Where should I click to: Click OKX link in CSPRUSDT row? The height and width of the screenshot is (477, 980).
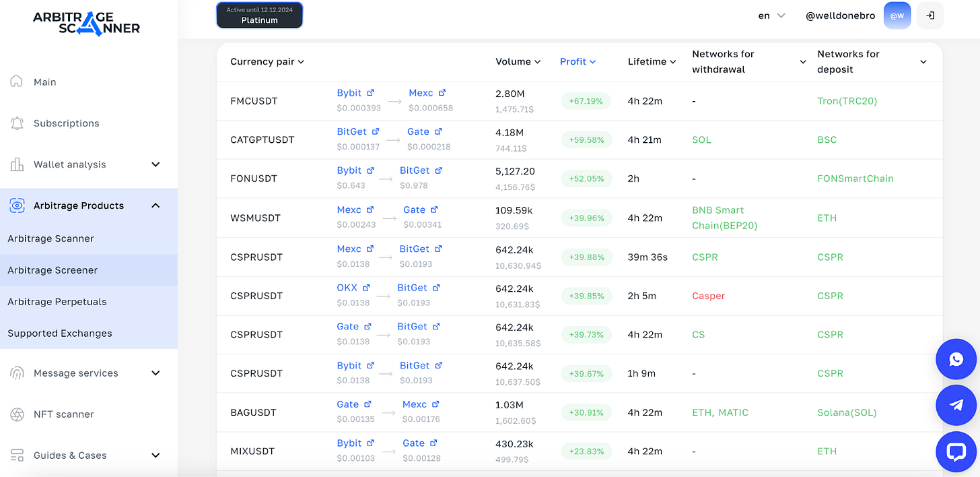tap(347, 288)
